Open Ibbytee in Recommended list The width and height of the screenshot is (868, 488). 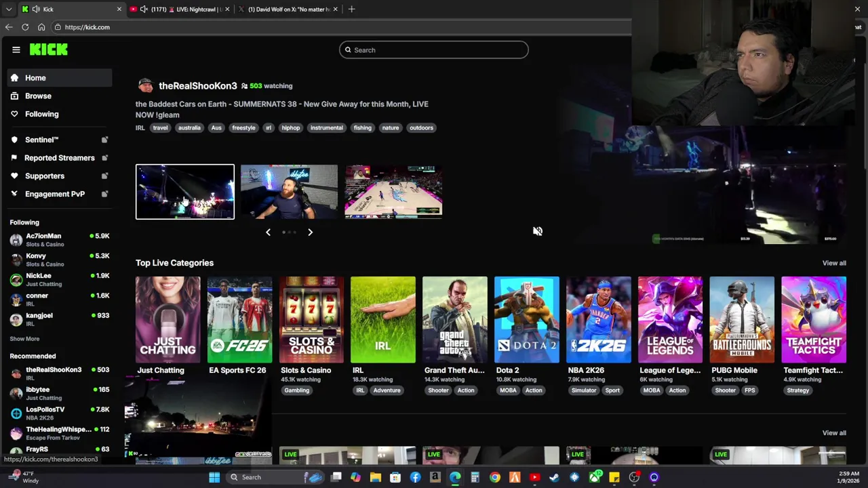(x=60, y=393)
